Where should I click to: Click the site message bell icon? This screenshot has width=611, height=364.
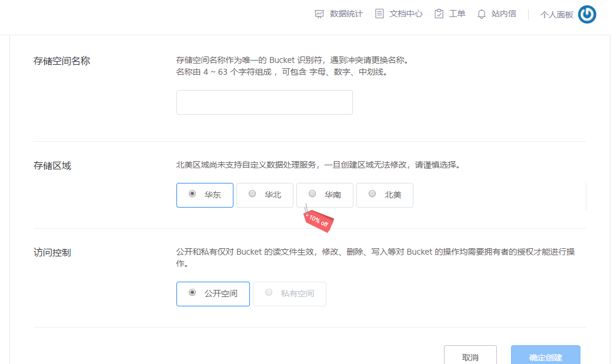[x=482, y=14]
